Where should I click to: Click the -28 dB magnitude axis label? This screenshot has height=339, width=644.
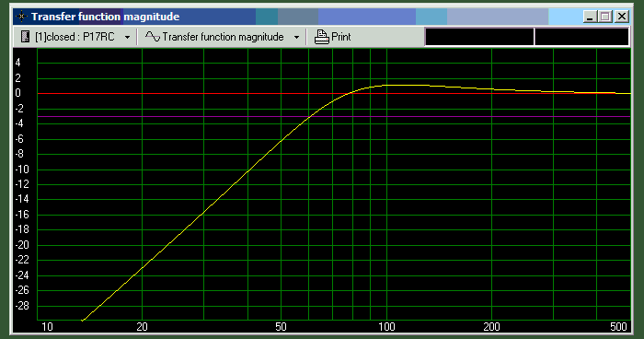pyautogui.click(x=22, y=306)
